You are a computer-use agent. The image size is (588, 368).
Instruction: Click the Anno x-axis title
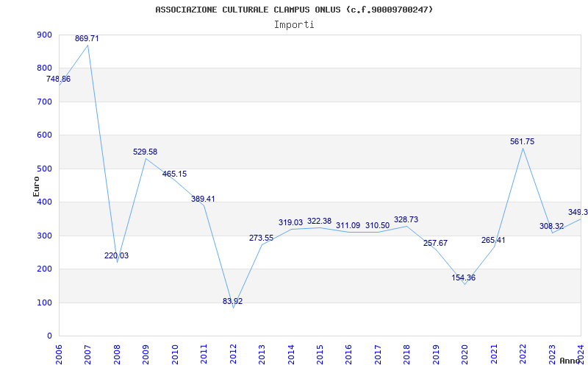coord(569,361)
